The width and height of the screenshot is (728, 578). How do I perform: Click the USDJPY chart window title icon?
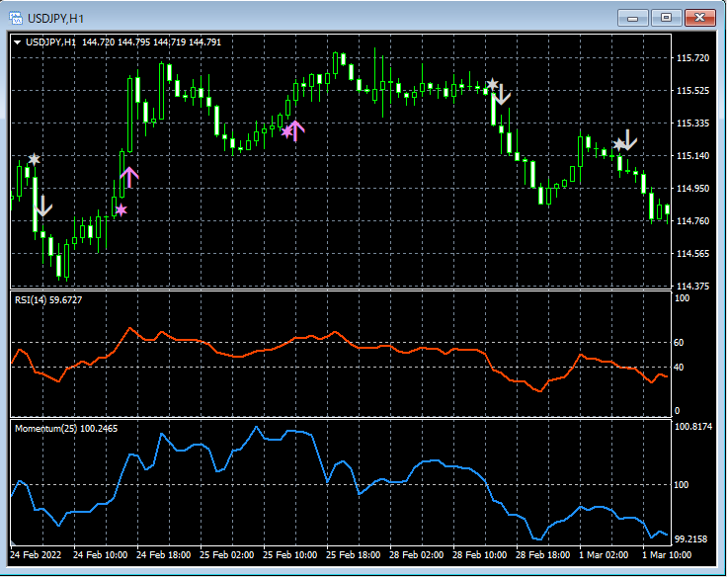17,17
